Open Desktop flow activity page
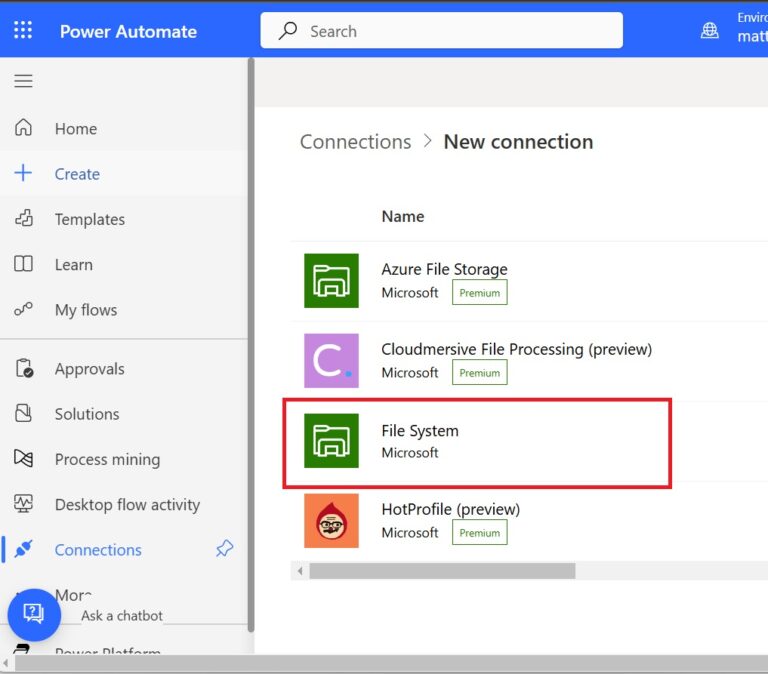This screenshot has height=674, width=768. (127, 505)
